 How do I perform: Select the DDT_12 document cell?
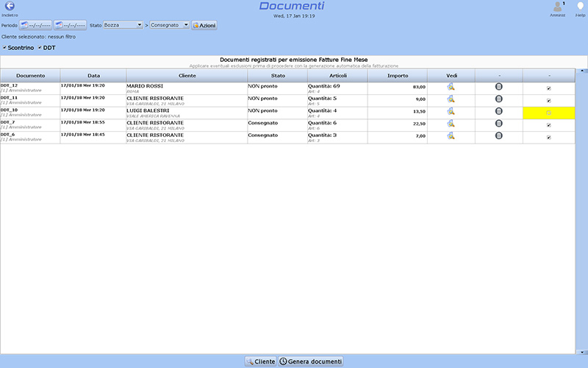pyautogui.click(x=30, y=88)
